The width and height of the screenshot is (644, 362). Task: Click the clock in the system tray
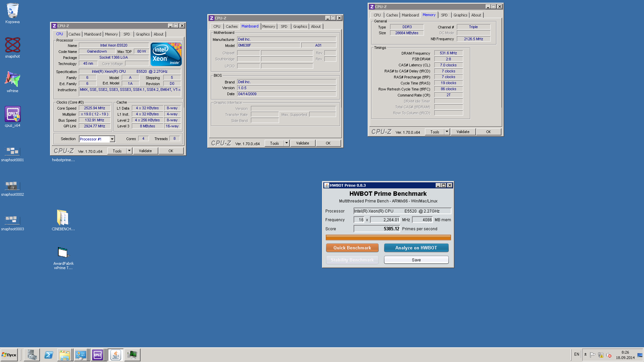(625, 355)
